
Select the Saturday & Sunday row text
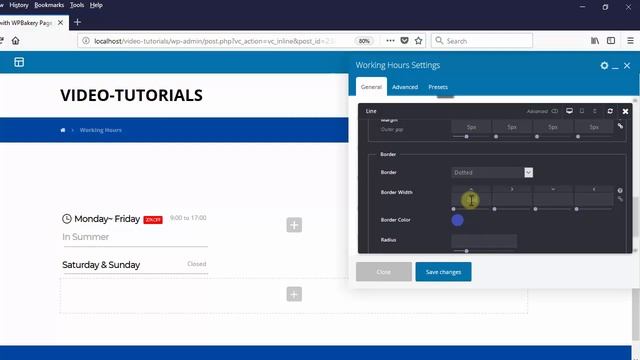[101, 265]
